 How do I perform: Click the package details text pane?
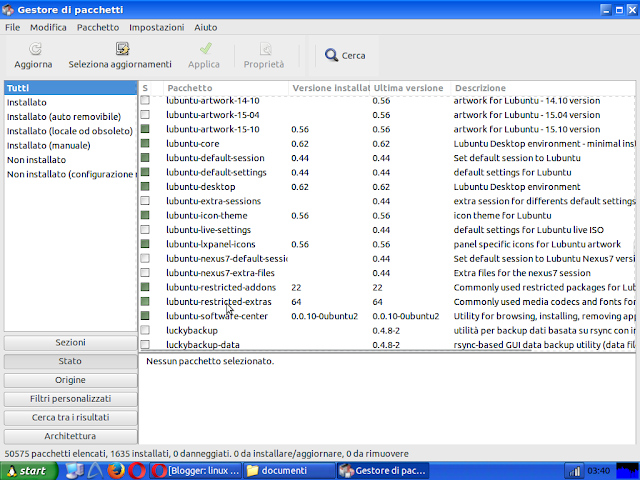tap(387, 399)
